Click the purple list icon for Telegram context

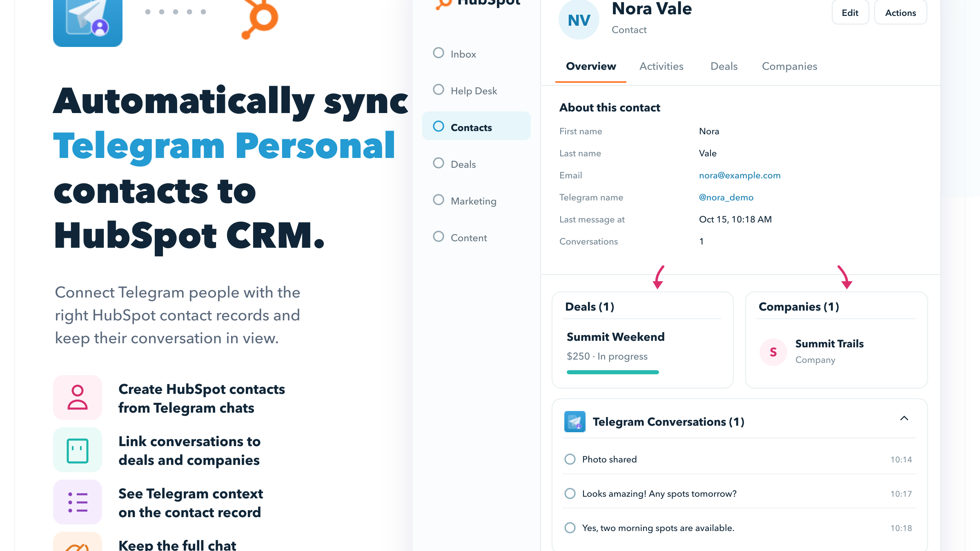point(78,502)
